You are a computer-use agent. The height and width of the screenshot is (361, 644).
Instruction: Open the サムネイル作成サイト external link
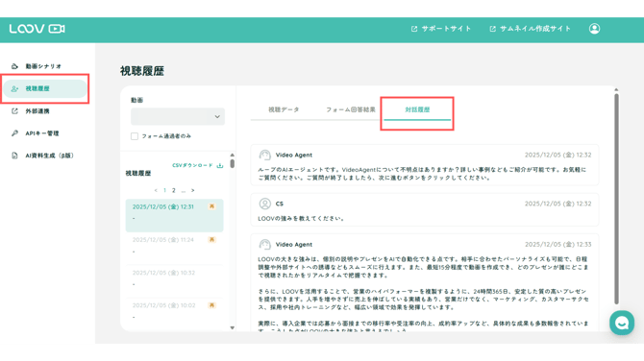[530, 29]
